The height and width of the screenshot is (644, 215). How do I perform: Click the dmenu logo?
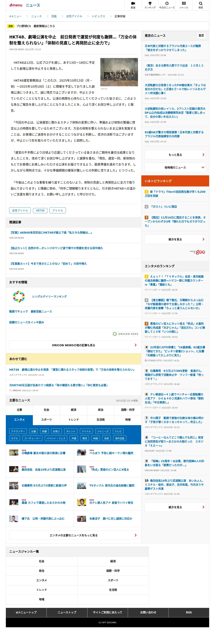16,5
